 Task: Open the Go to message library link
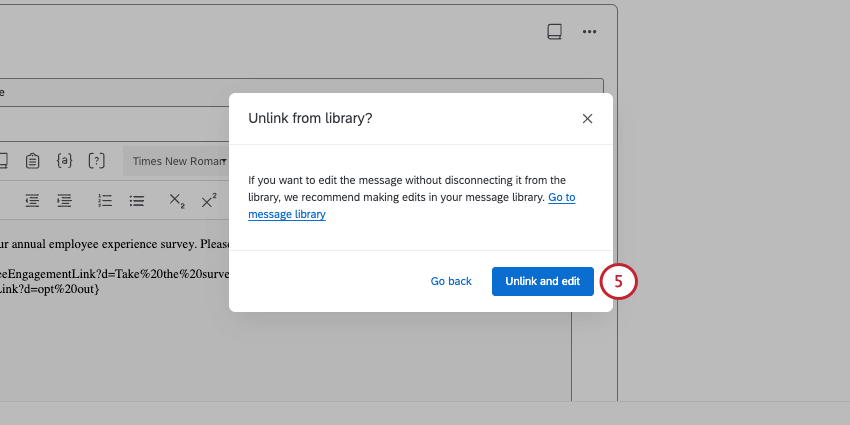[561, 198]
